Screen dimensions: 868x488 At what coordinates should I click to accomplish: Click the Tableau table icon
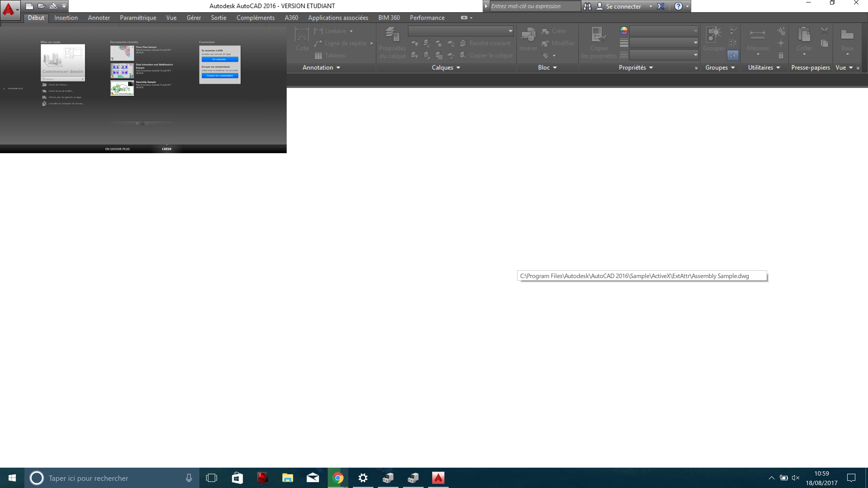click(318, 55)
